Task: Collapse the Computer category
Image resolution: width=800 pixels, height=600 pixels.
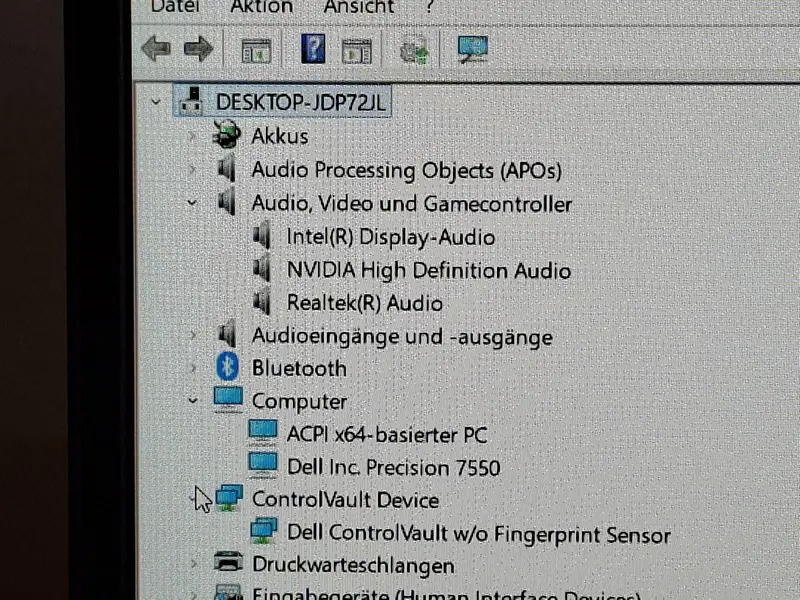Action: click(193, 401)
